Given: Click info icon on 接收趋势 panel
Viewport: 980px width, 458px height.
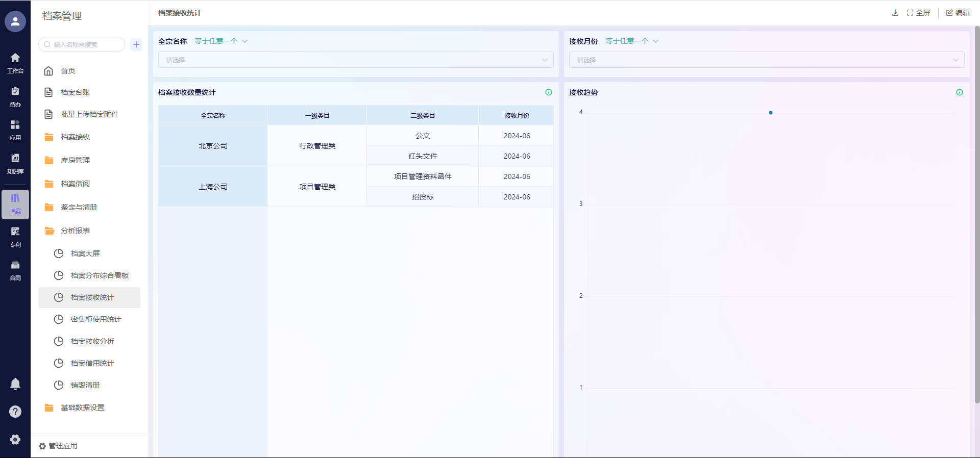Looking at the screenshot, I should (x=960, y=92).
